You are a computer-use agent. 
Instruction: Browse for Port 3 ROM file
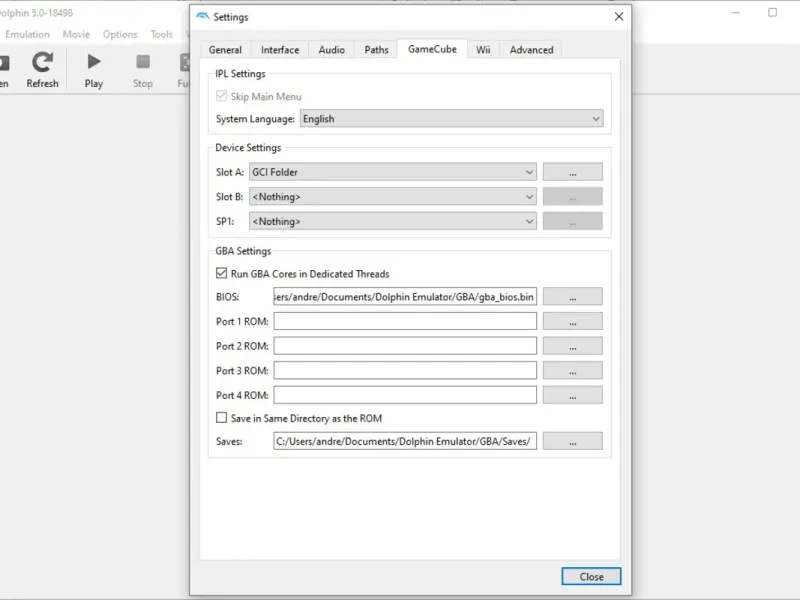tap(572, 370)
